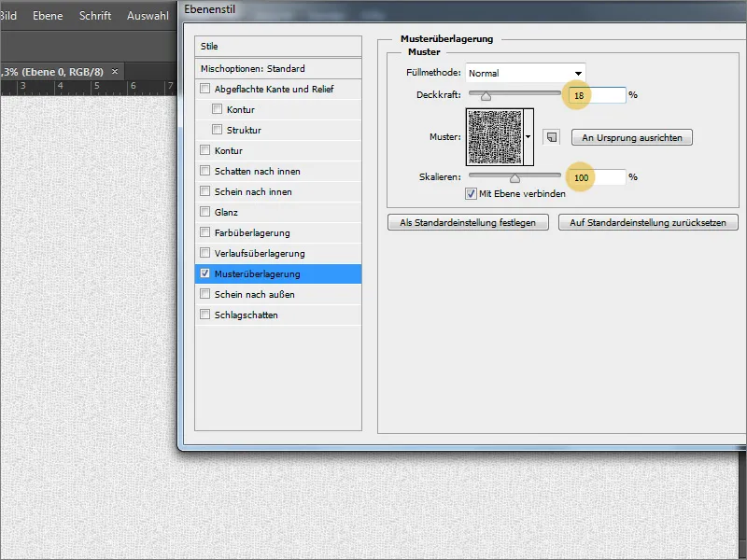Image resolution: width=747 pixels, height=560 pixels.
Task: Close the Ebene 0 document tab
Action: coord(114,72)
